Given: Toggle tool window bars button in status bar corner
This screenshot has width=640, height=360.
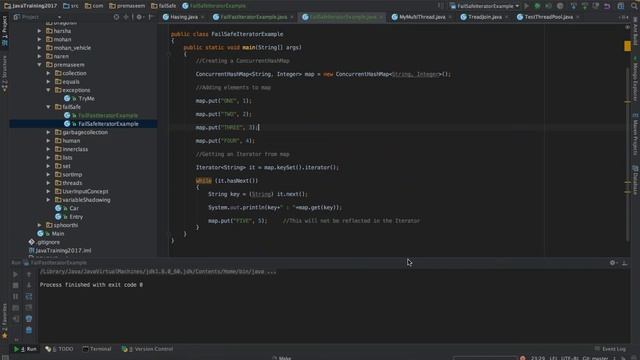Looking at the screenshot, I should click(x=5, y=357).
